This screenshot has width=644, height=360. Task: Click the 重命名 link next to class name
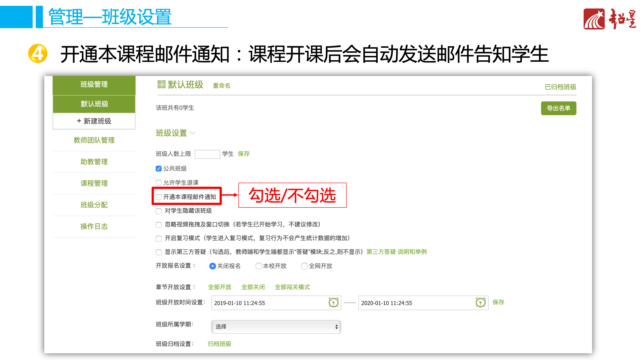pyautogui.click(x=221, y=86)
